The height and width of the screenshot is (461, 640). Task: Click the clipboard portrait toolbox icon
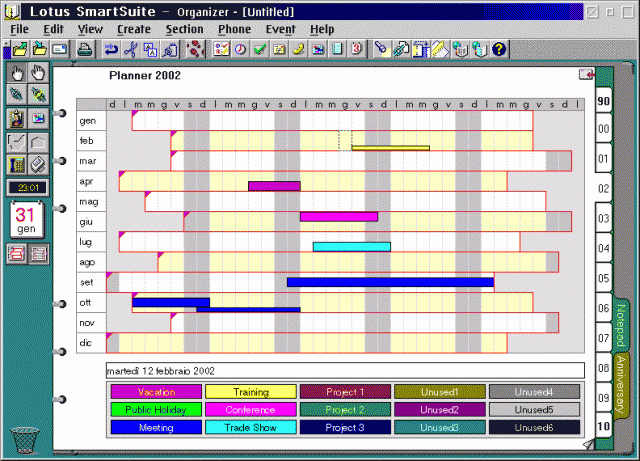click(17, 119)
